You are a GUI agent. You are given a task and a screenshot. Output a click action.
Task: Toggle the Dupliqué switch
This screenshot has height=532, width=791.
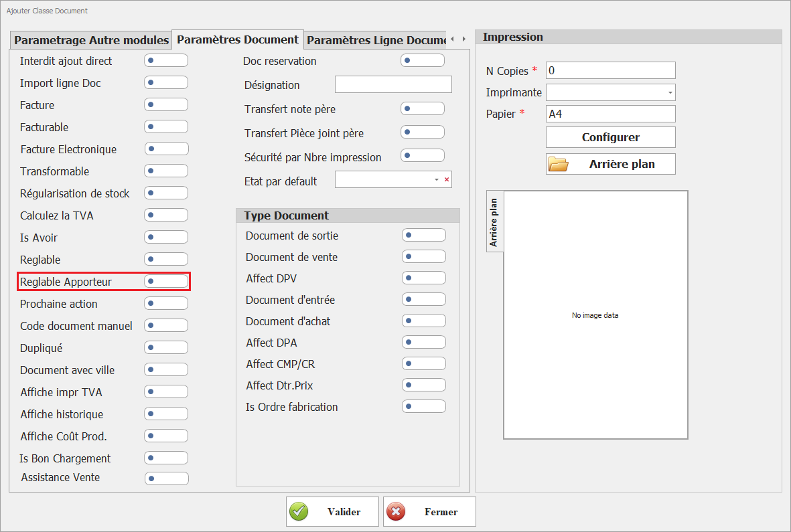(x=166, y=347)
